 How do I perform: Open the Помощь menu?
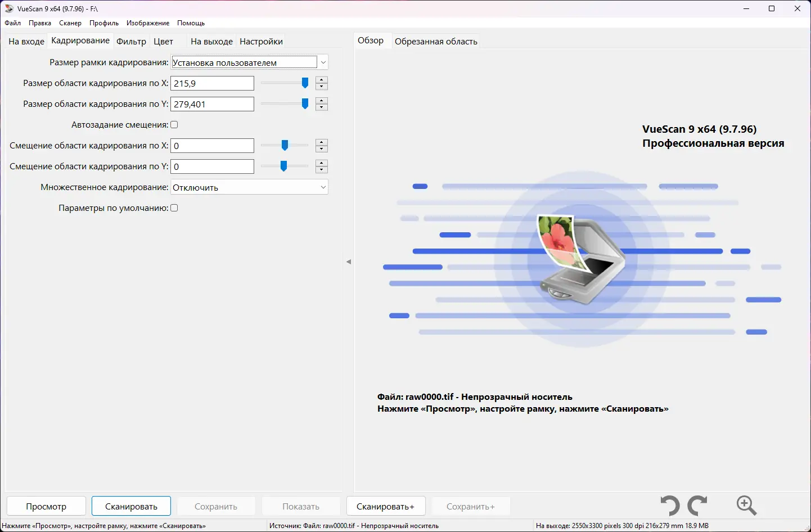191,23
